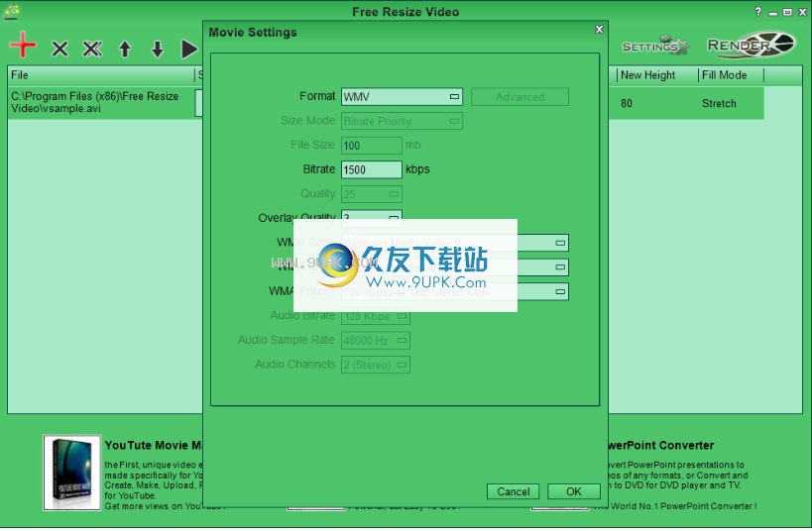This screenshot has height=531, width=812.
Task: Remove selected file with the single X icon
Action: pyautogui.click(x=60, y=50)
